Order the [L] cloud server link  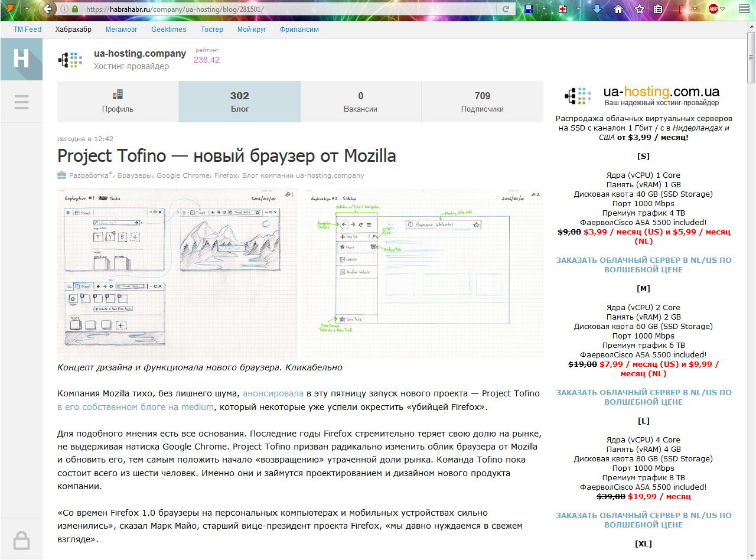(x=644, y=520)
